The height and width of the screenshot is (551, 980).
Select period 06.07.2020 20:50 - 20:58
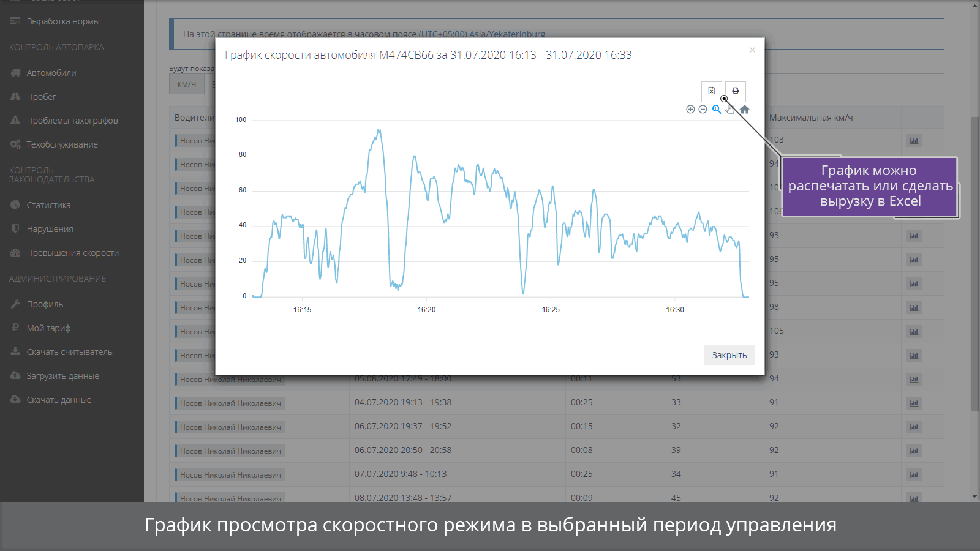pos(403,450)
